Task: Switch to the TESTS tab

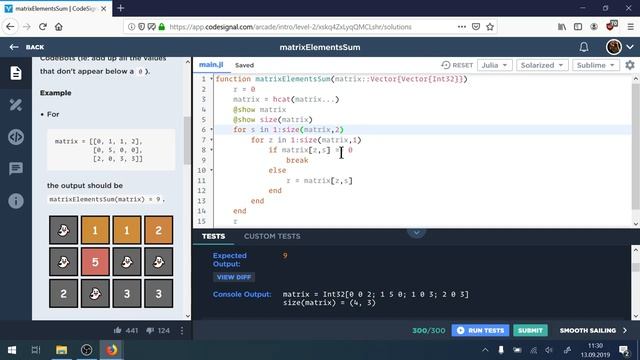Action: [213, 236]
